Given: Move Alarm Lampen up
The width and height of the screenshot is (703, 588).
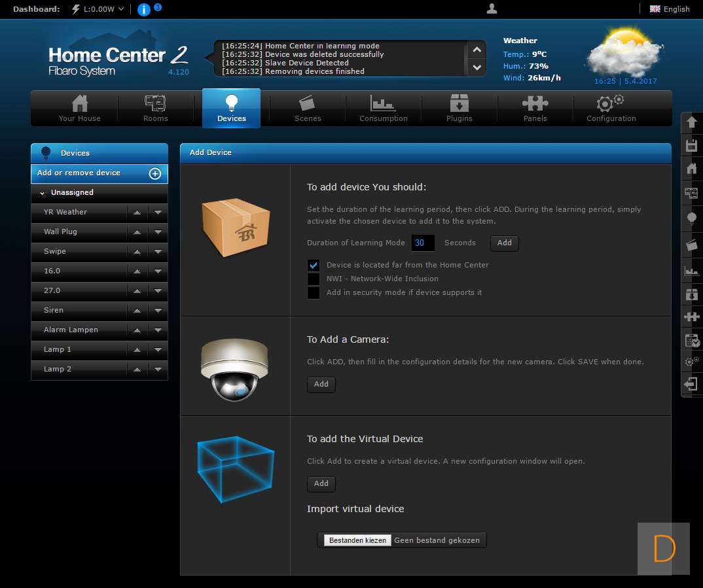Looking at the screenshot, I should click(x=137, y=330).
